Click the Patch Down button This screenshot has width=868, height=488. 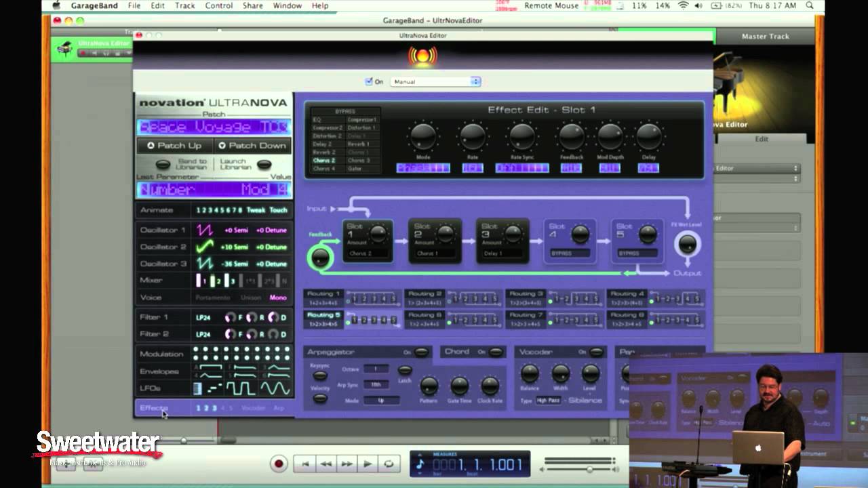coord(252,146)
